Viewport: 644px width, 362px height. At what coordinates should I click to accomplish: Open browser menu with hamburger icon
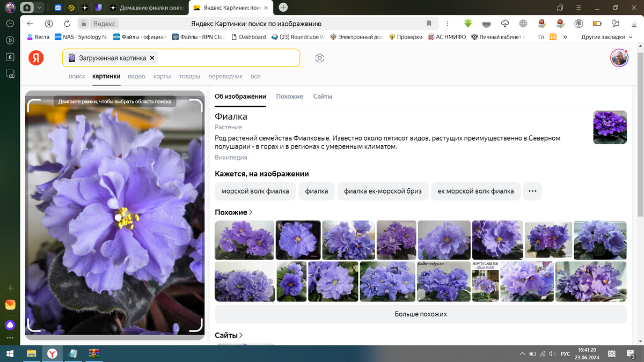(577, 8)
